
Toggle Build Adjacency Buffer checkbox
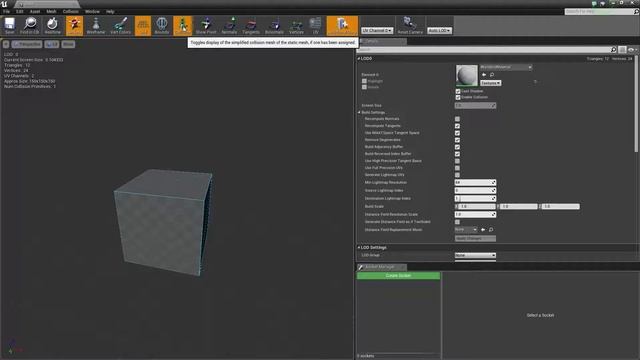[457, 147]
